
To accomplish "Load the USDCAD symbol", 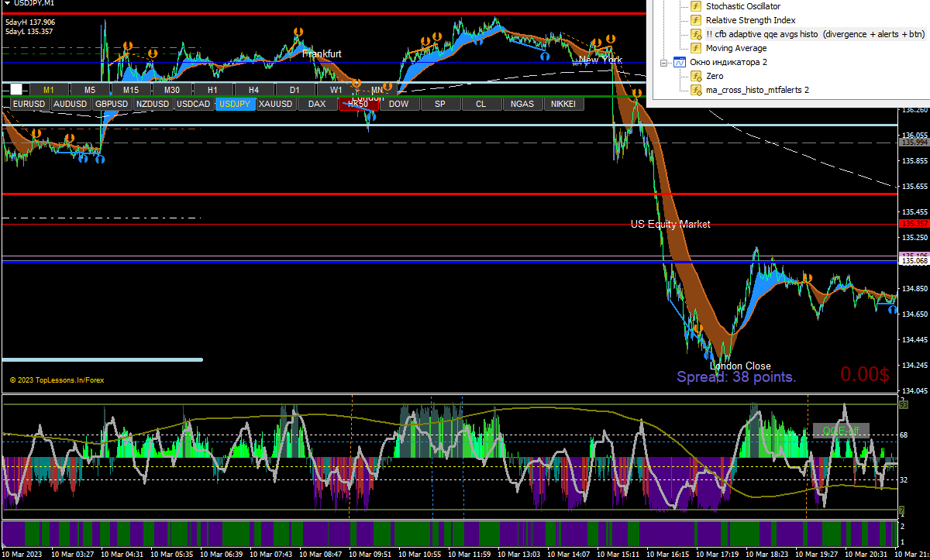I will pos(194,104).
